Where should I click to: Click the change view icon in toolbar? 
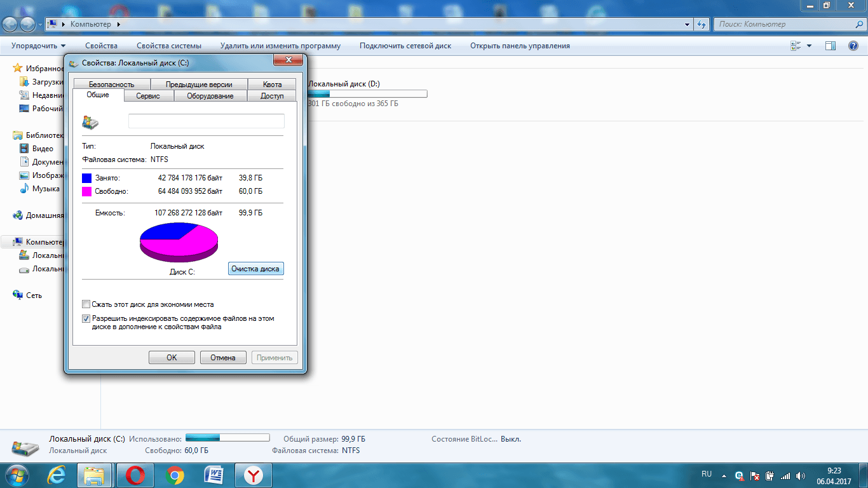pyautogui.click(x=796, y=46)
